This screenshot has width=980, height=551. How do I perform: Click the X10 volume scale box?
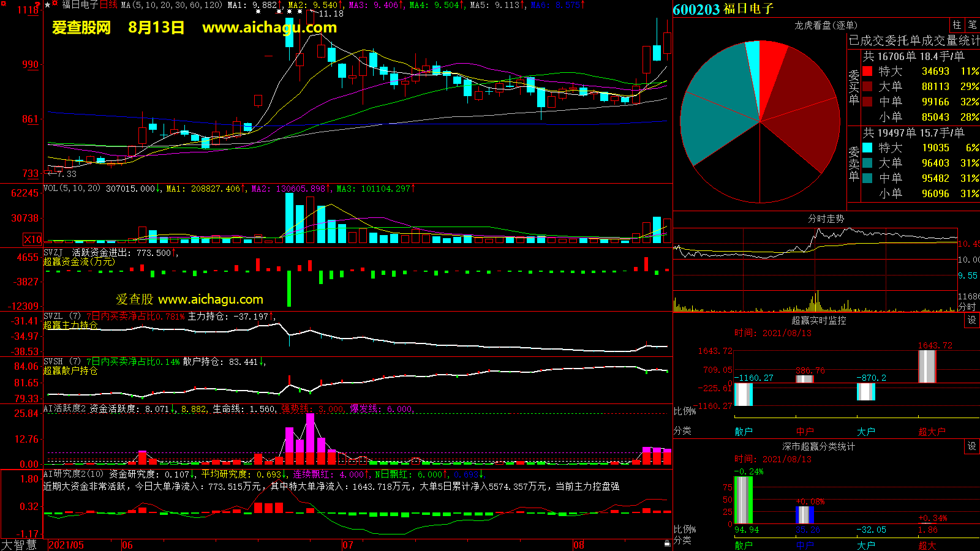[x=32, y=239]
